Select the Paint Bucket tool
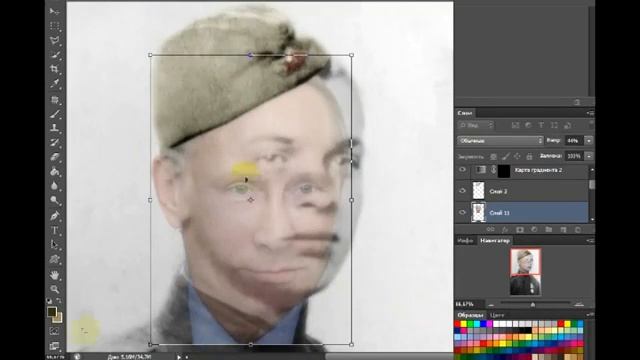 click(54, 171)
